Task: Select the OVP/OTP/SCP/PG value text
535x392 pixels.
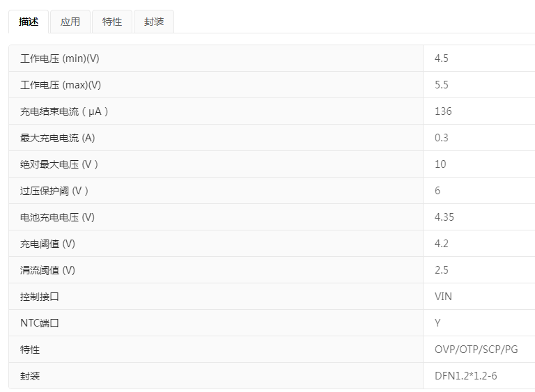Action: pyautogui.click(x=476, y=350)
